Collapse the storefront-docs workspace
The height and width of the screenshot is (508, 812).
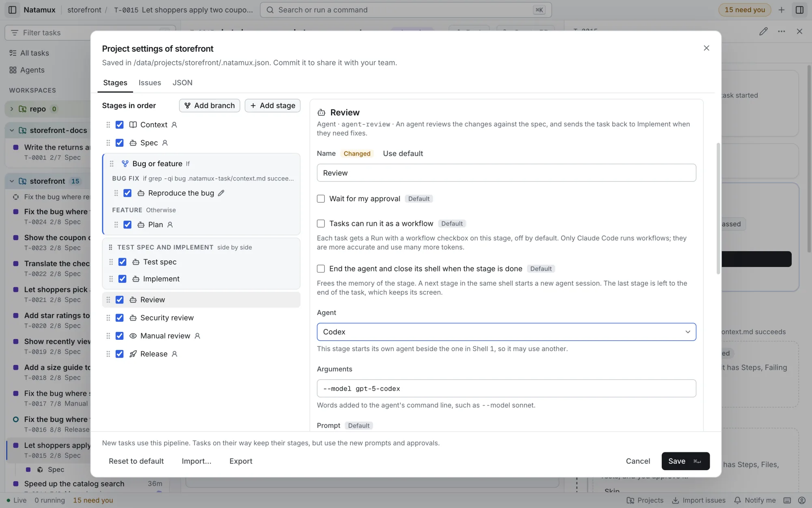pos(11,130)
